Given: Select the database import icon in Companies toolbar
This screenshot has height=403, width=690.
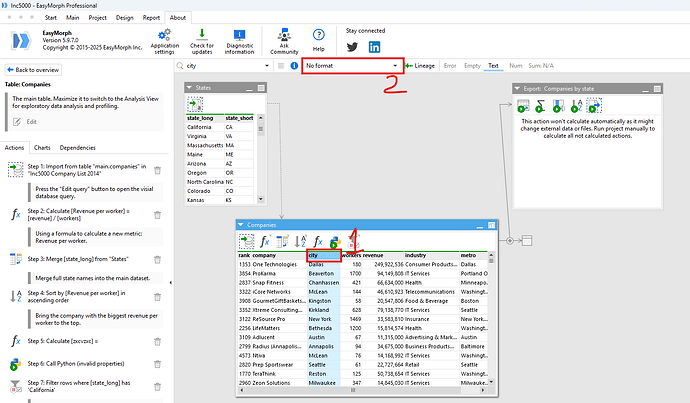Looking at the screenshot, I should (246, 242).
